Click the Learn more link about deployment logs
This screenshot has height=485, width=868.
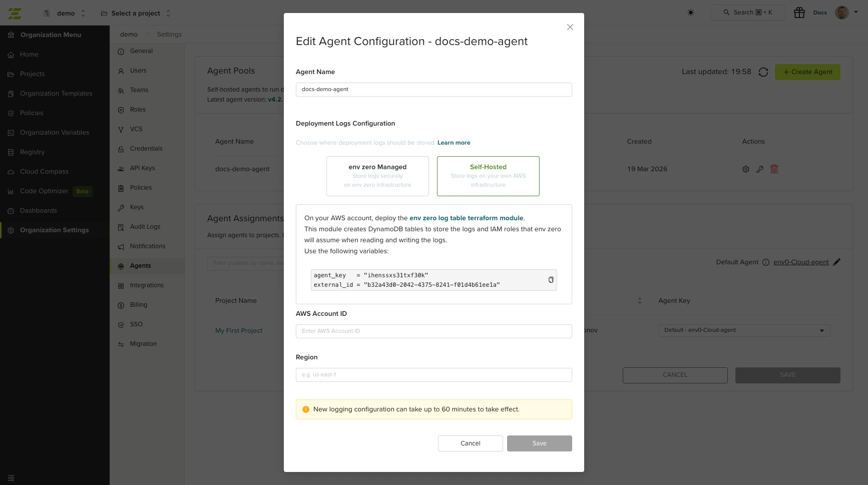point(454,143)
